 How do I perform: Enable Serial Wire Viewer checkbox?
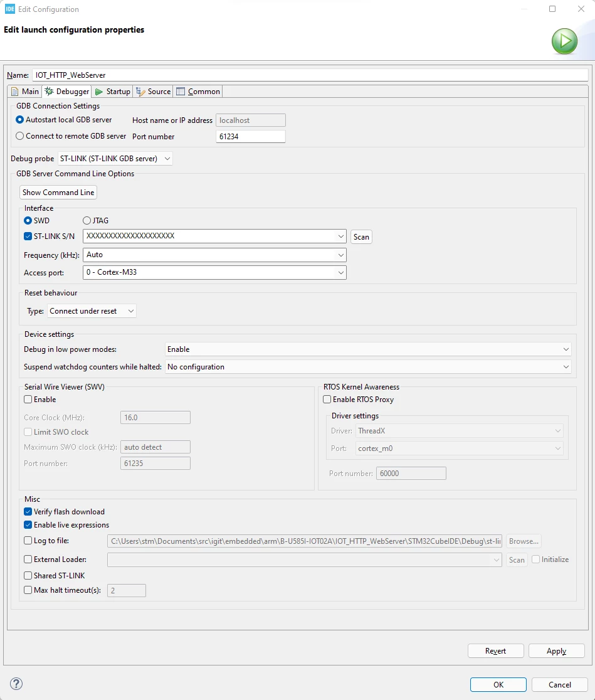point(28,400)
